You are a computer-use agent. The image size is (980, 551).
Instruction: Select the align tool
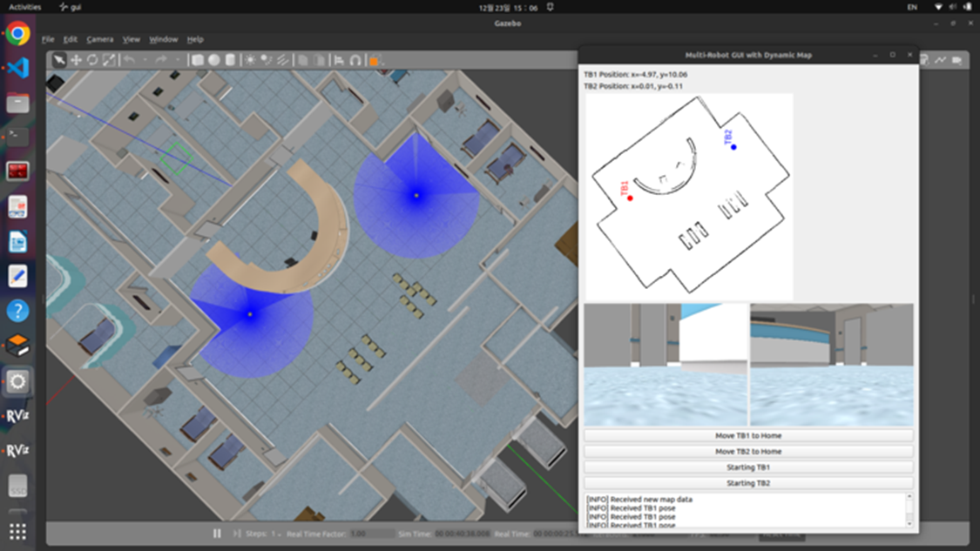pos(339,61)
